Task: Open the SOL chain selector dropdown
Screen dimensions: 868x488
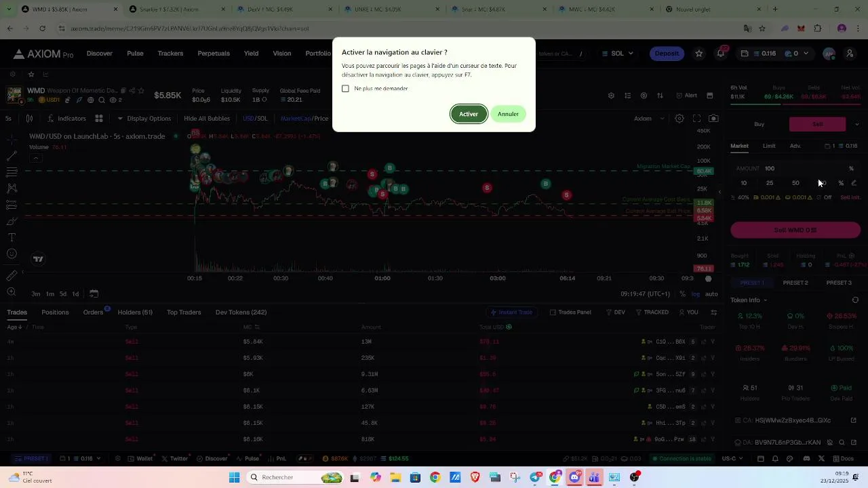Action: [617, 54]
